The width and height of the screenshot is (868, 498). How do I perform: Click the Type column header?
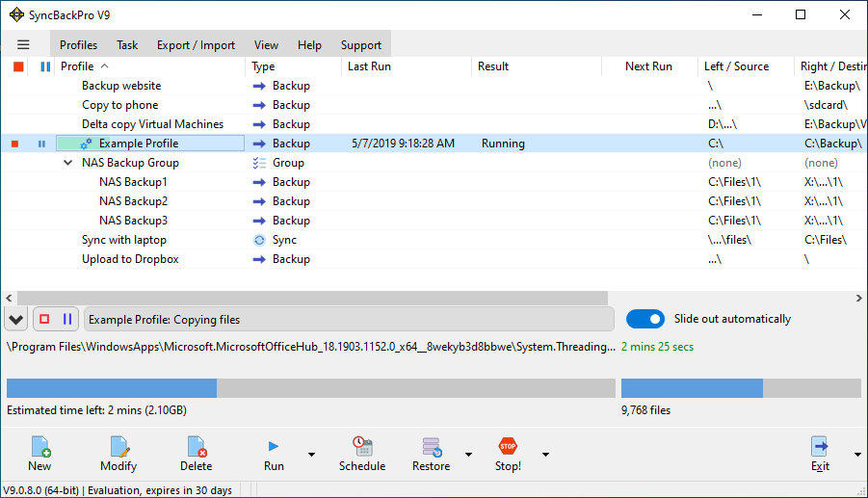294,66
